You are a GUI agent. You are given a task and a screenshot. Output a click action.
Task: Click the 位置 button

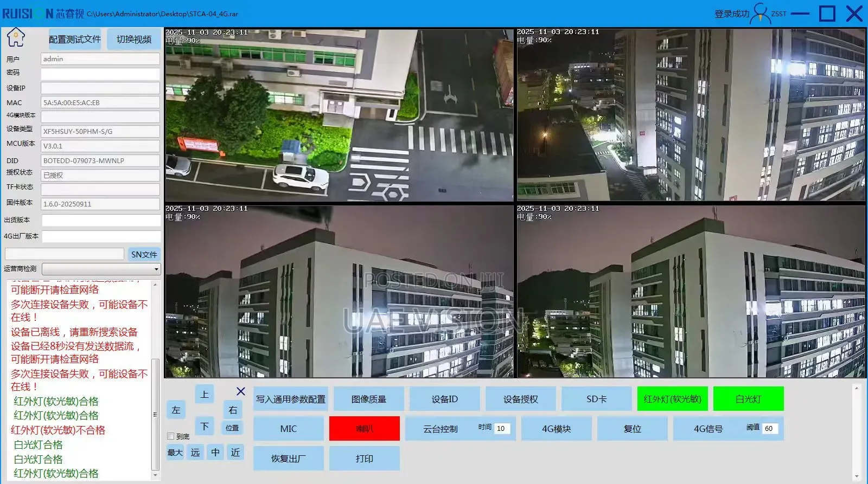(x=232, y=428)
